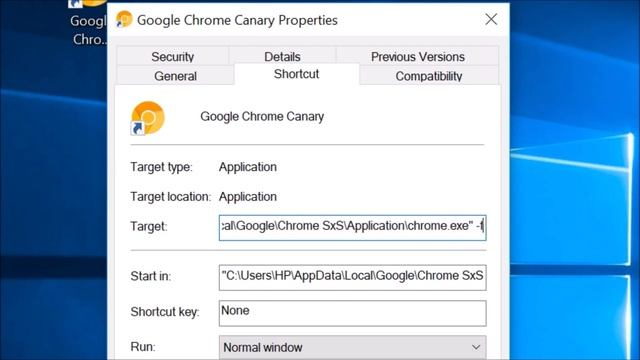Click the Target location label
Screen dimensions: 640x360
tap(171, 197)
